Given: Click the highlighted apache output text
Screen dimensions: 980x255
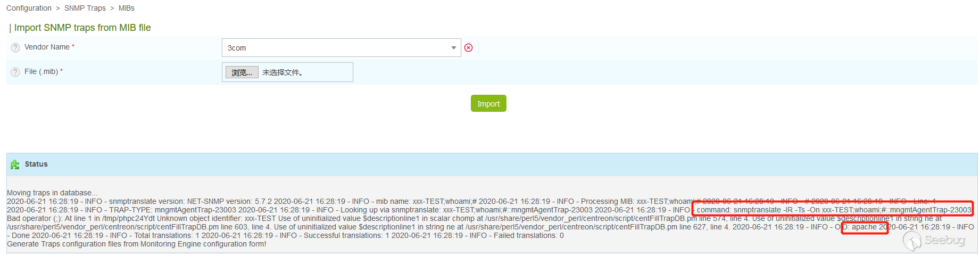Looking at the screenshot, I should click(x=864, y=227).
